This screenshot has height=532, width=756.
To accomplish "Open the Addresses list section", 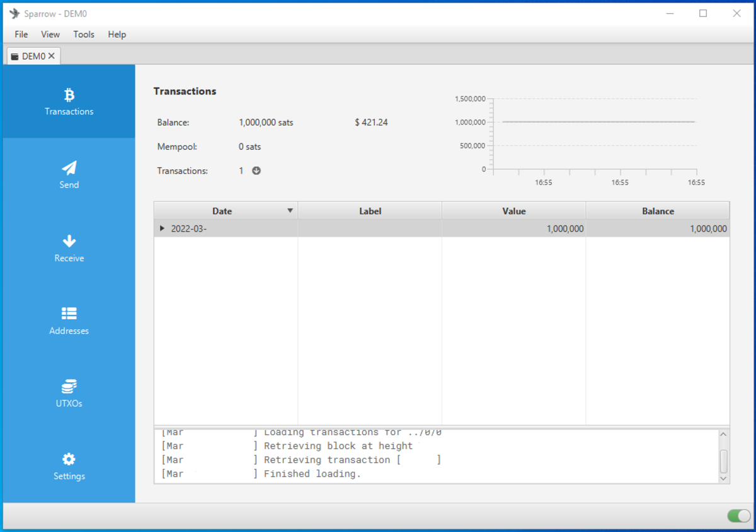I will [69, 320].
